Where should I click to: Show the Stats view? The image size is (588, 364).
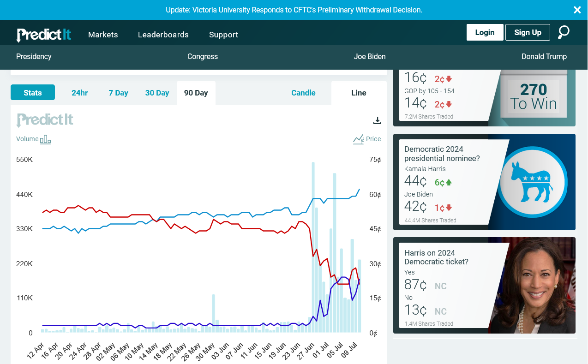pyautogui.click(x=33, y=93)
